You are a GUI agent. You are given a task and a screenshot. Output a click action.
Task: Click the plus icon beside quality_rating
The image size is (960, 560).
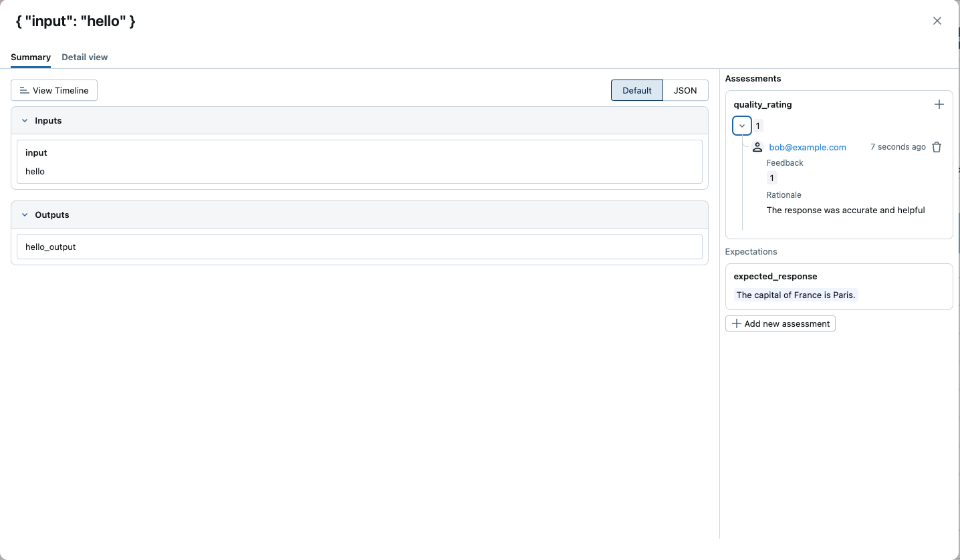point(939,104)
